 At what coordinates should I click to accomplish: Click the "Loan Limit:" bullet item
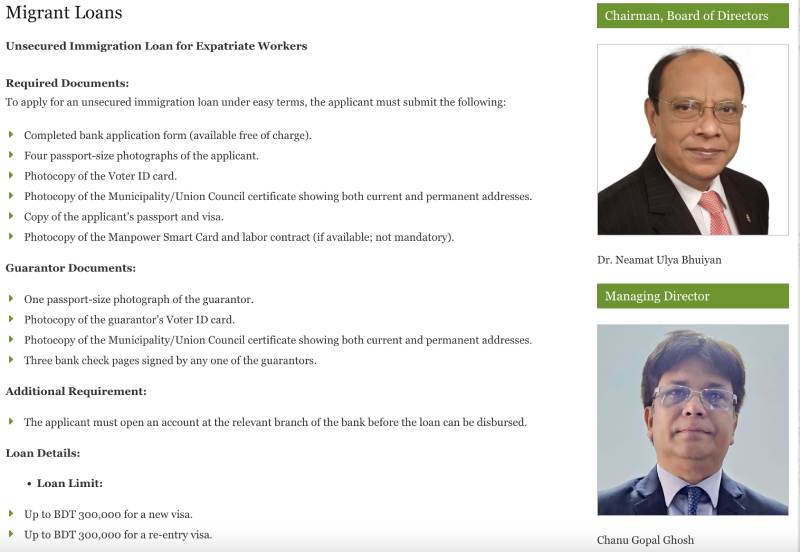69,483
